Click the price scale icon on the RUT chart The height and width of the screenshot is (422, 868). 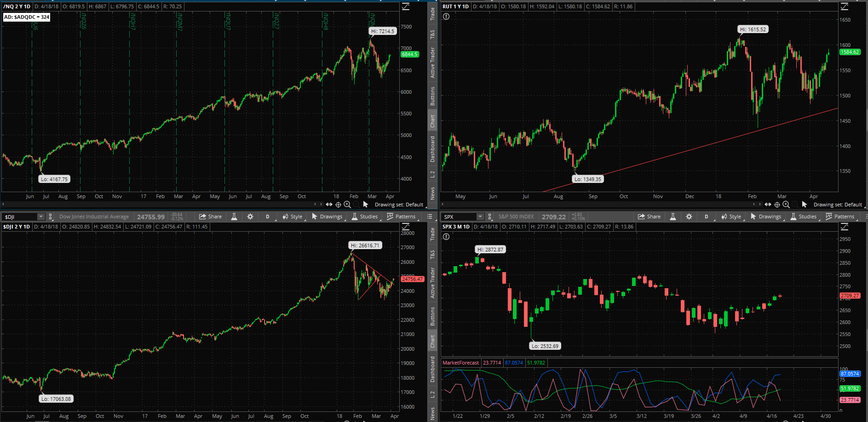pyautogui.click(x=845, y=6)
